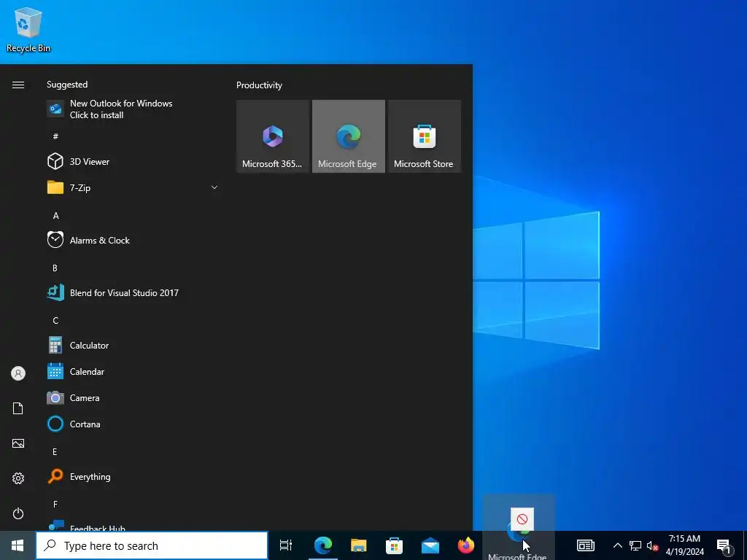Viewport: 747px width, 560px height.
Task: Open Mail app on taskbar
Action: coord(430,545)
